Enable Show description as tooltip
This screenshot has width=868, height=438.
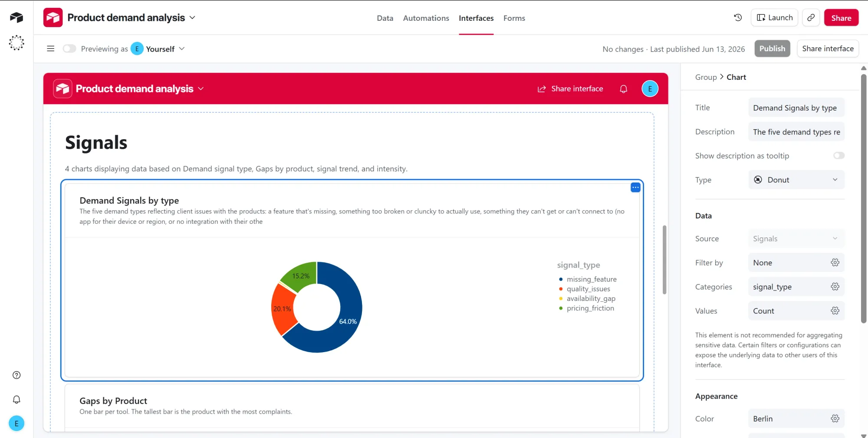(x=838, y=156)
